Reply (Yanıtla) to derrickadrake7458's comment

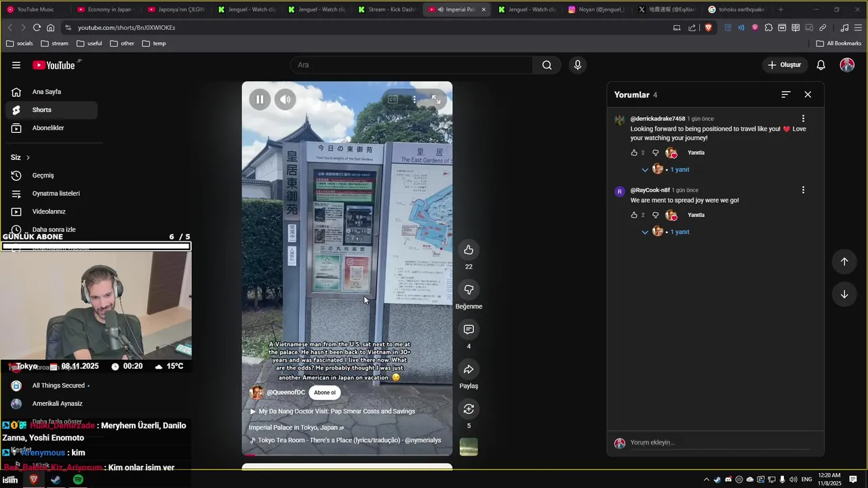[x=696, y=153]
